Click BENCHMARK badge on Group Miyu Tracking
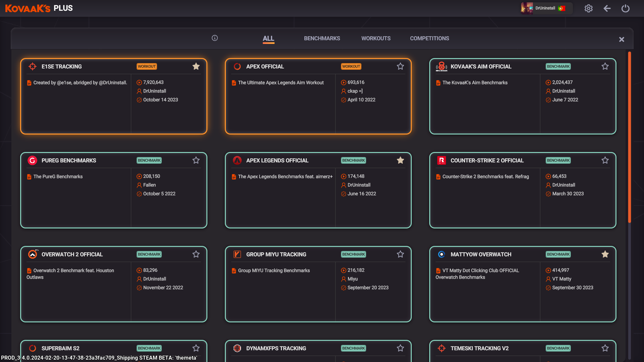Screen dimensions: 644x362 [x=353, y=254]
